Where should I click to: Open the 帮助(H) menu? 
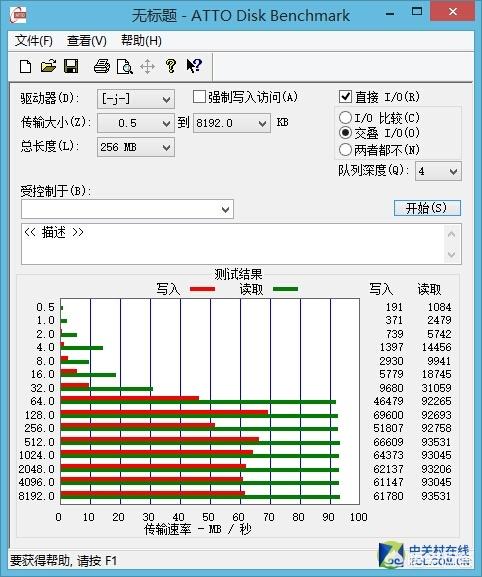pyautogui.click(x=141, y=40)
